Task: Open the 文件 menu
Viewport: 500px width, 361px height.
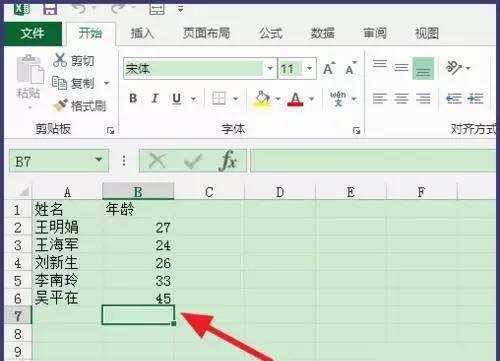Action: tap(33, 33)
